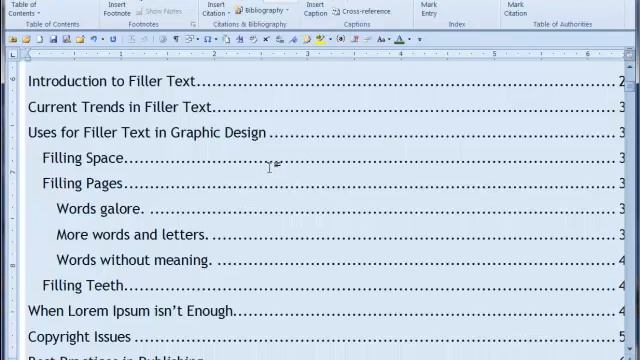
Task: Click the greyed Show Notes button
Action: 159,11
